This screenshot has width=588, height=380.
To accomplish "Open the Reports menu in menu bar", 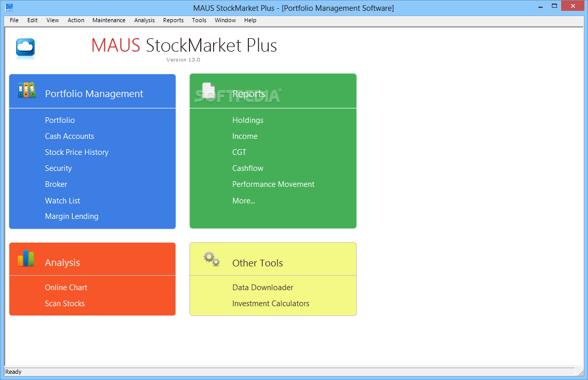I will tap(173, 20).
